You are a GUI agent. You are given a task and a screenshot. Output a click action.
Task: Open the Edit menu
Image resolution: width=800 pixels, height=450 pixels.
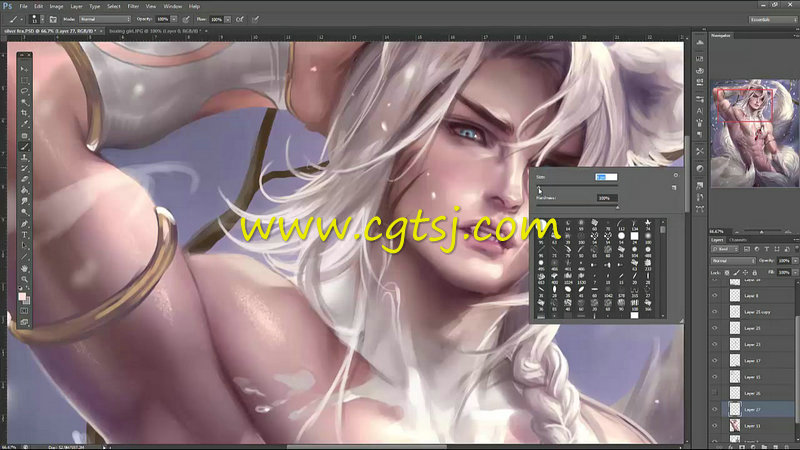[x=39, y=6]
